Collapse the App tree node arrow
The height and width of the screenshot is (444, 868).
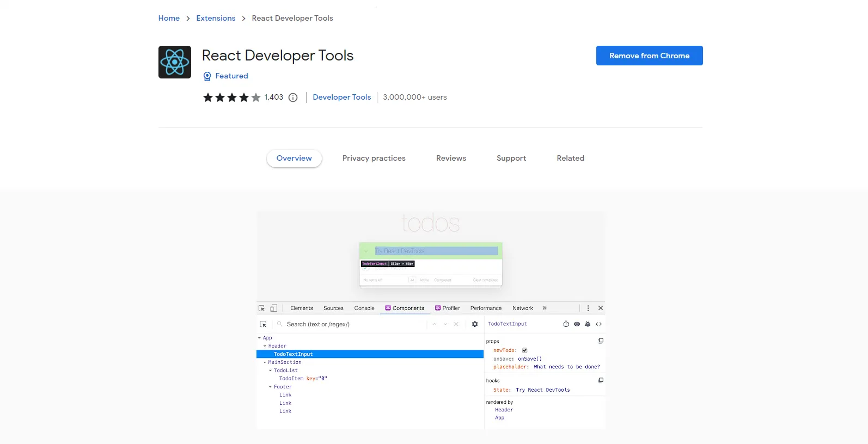tap(259, 338)
